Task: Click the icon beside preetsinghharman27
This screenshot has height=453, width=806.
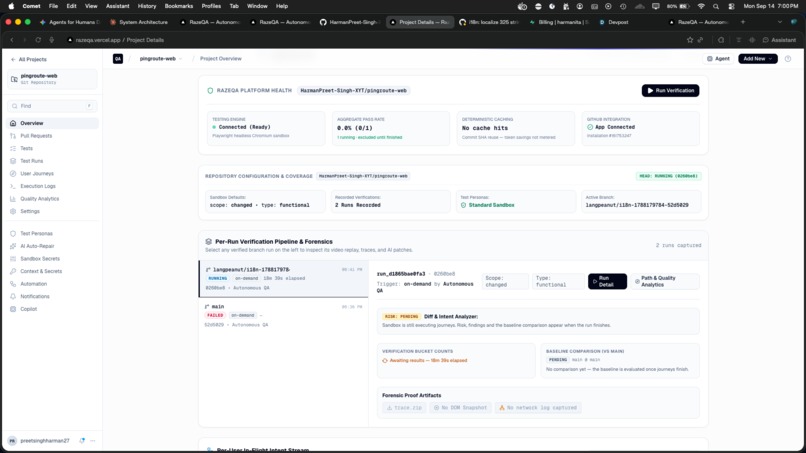Action: click(x=82, y=441)
